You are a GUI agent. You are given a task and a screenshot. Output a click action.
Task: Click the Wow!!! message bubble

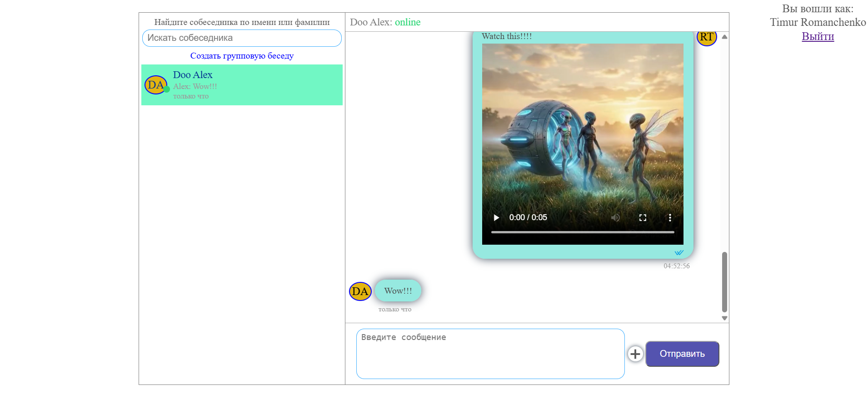[398, 291]
